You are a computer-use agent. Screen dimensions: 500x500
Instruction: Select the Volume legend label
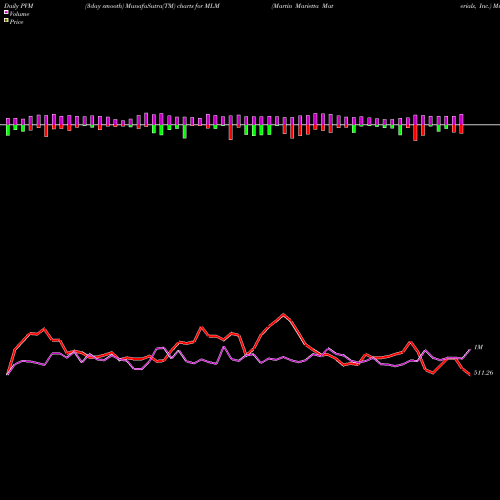(x=19, y=14)
